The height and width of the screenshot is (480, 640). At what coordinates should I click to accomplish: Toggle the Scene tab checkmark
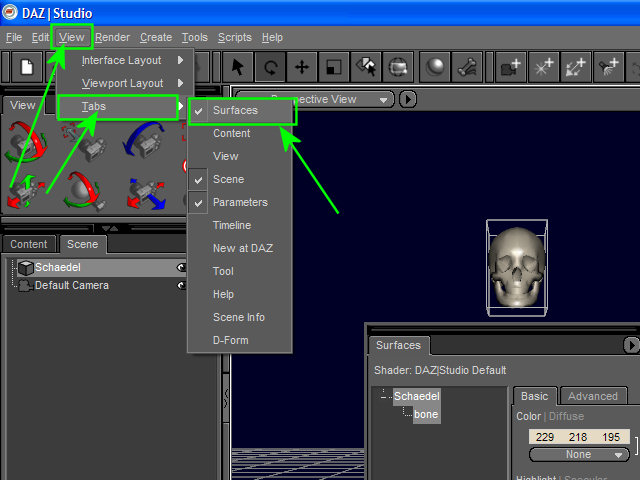tap(198, 180)
